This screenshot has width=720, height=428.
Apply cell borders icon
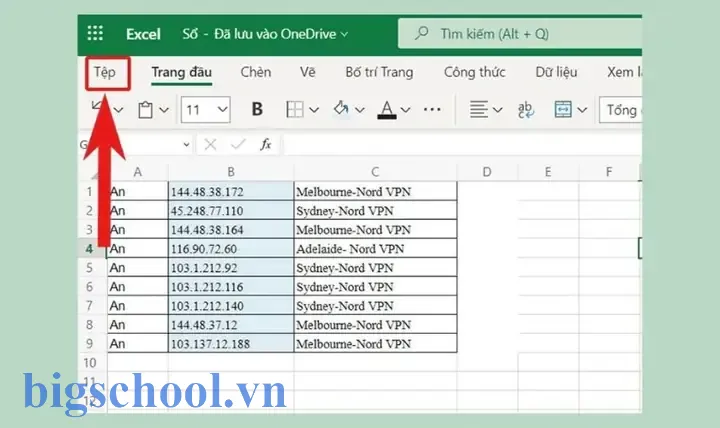(294, 110)
